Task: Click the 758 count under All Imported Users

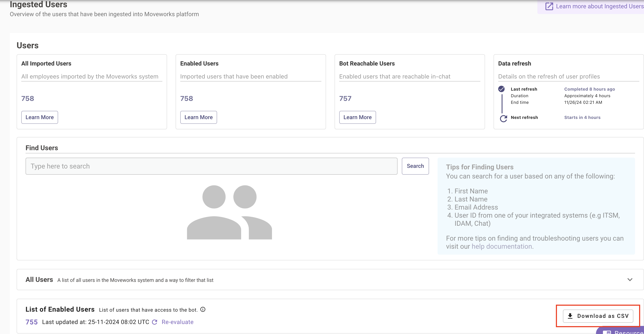Action: 27,98
